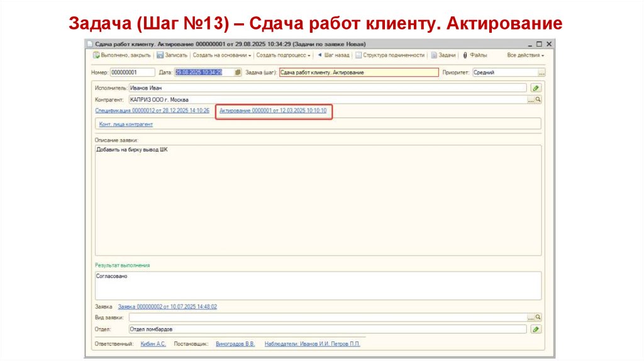
Task: Maximize the task window
Action: click(539, 44)
